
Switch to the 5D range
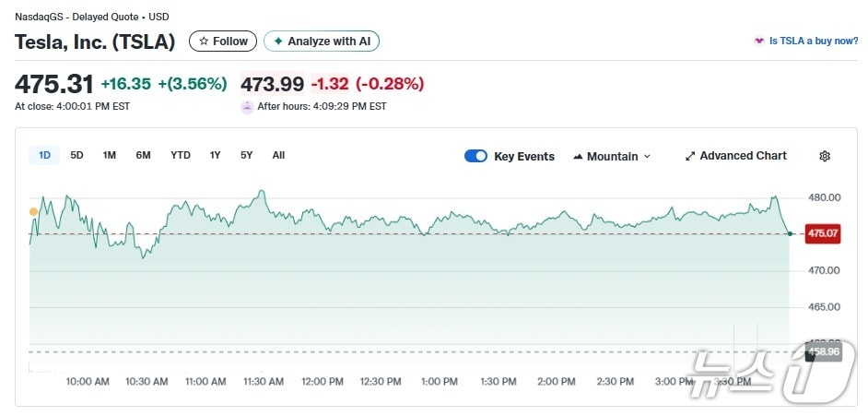(x=77, y=155)
